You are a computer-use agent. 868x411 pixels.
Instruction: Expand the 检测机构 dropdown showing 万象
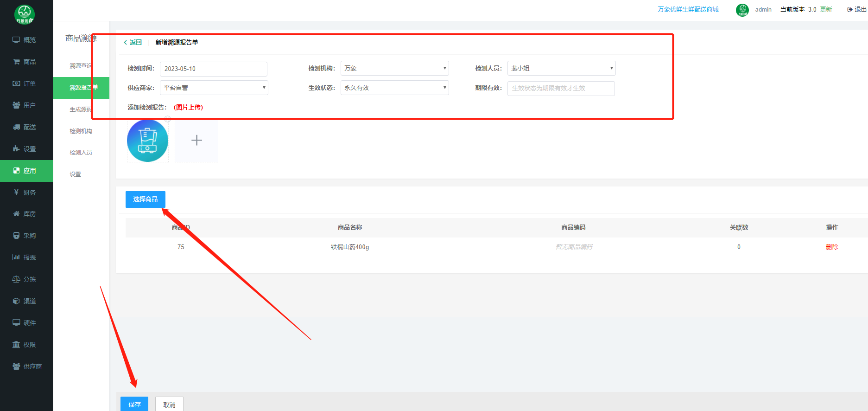pos(394,68)
